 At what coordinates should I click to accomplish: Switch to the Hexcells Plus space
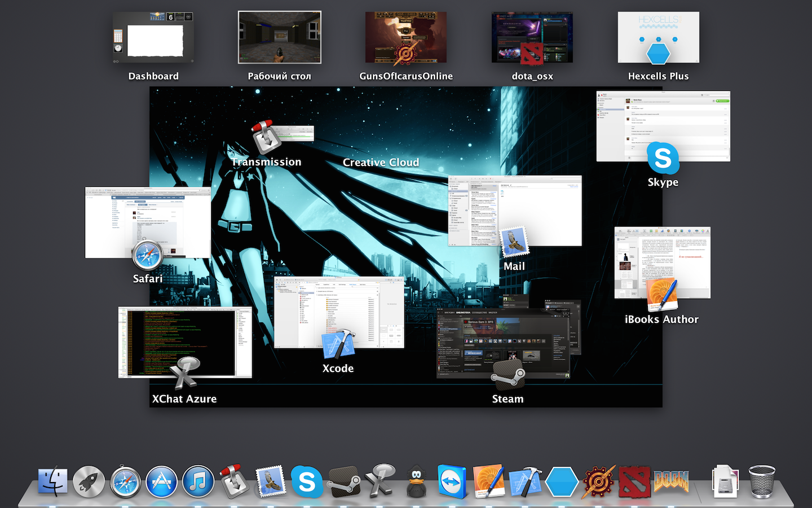coord(659,38)
